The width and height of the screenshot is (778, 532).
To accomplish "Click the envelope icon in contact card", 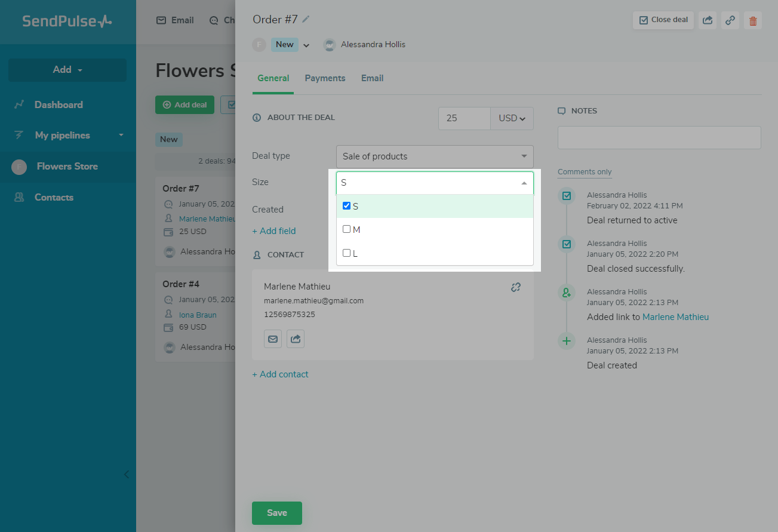I will 273,339.
